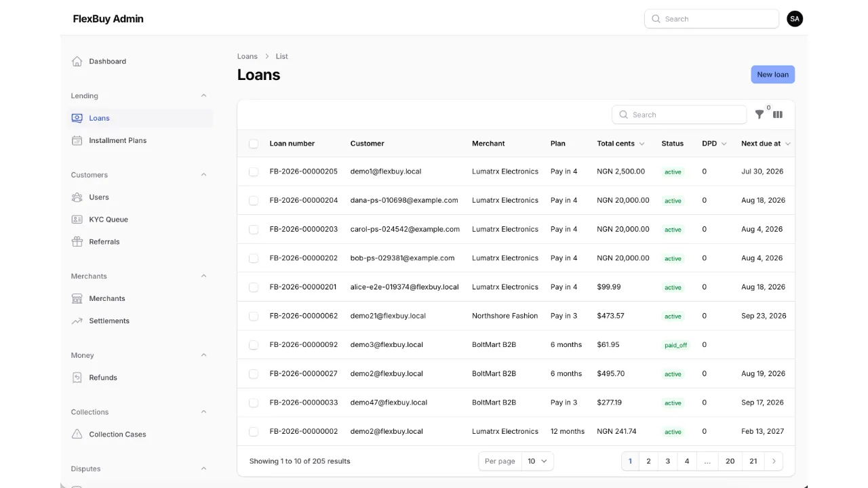The image size is (868, 488).
Task: Focus the table Search field
Action: [x=679, y=115]
